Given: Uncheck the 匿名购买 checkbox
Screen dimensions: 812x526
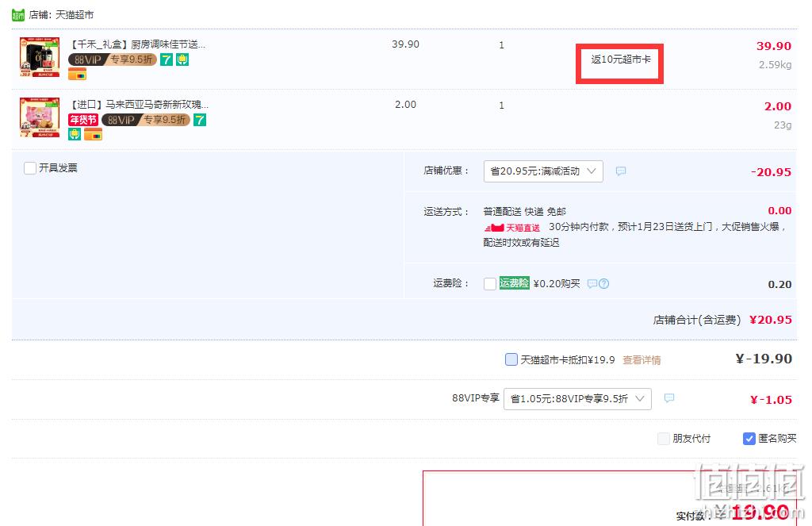Looking at the screenshot, I should [749, 439].
